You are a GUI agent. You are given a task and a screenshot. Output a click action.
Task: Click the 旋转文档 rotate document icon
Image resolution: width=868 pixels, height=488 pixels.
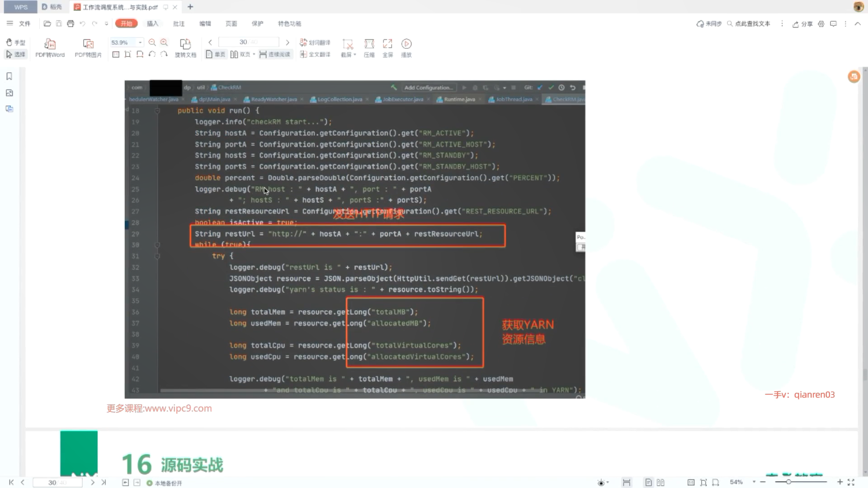(x=185, y=44)
